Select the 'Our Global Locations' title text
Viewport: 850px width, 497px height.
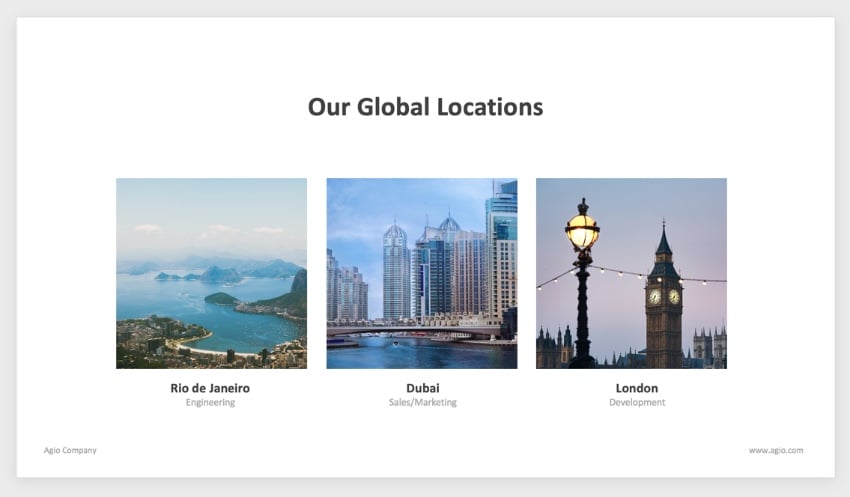(x=426, y=107)
